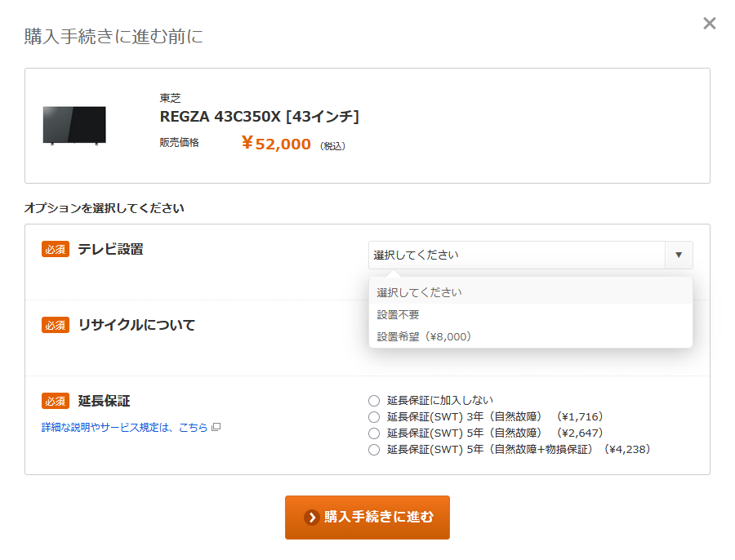Click the ¥52,000 price text

point(276,144)
